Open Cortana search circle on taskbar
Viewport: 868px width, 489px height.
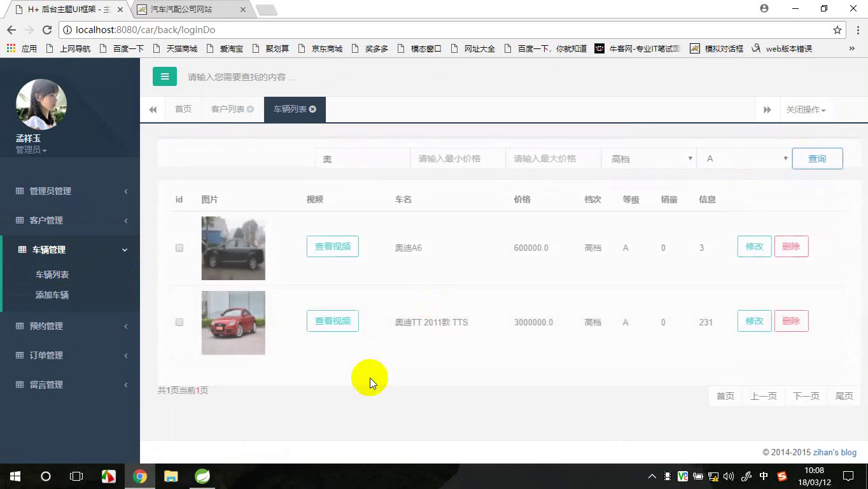click(46, 476)
